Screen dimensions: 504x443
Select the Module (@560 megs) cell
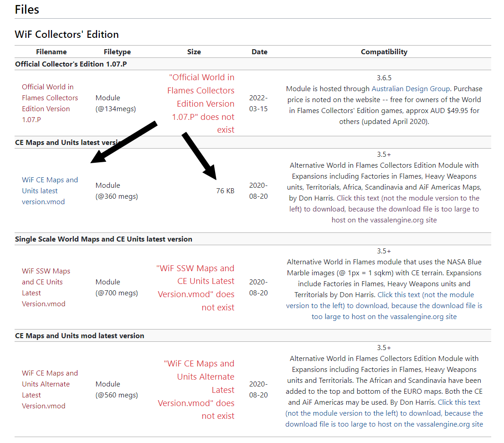(x=117, y=389)
